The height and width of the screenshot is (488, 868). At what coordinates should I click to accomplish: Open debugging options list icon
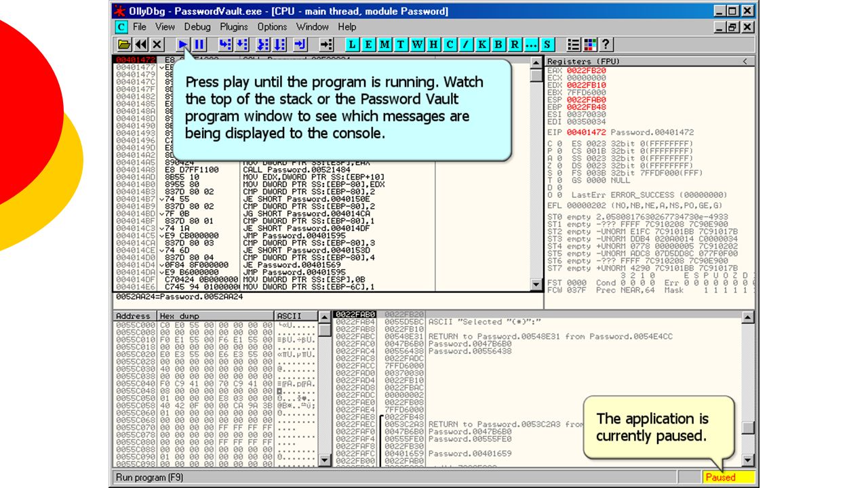574,45
